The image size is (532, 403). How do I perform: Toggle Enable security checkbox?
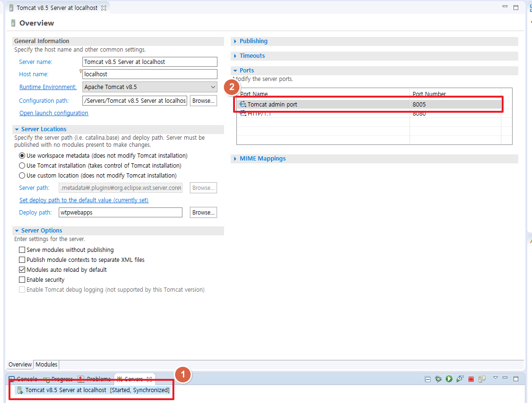[x=22, y=279]
